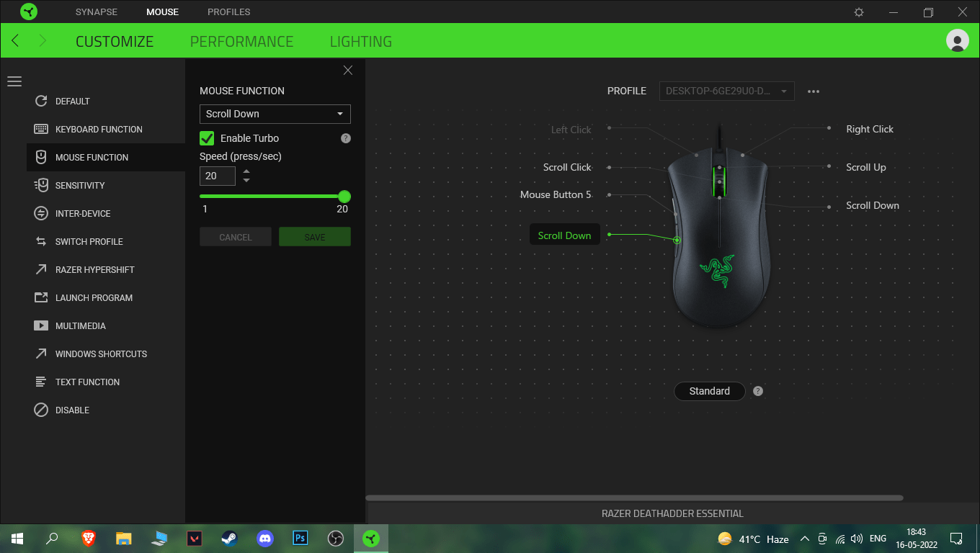Viewport: 980px width, 553px height.
Task: Select the Mouse Button 5 assignment
Action: point(556,195)
